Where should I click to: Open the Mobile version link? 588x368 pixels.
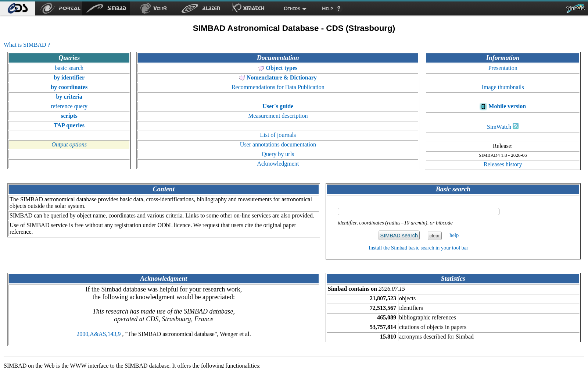click(x=507, y=106)
